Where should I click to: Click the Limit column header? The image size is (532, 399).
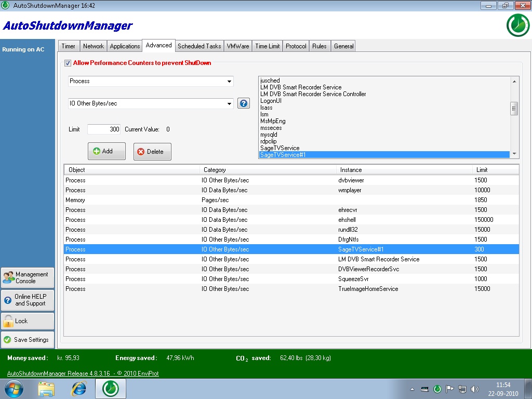click(495, 170)
